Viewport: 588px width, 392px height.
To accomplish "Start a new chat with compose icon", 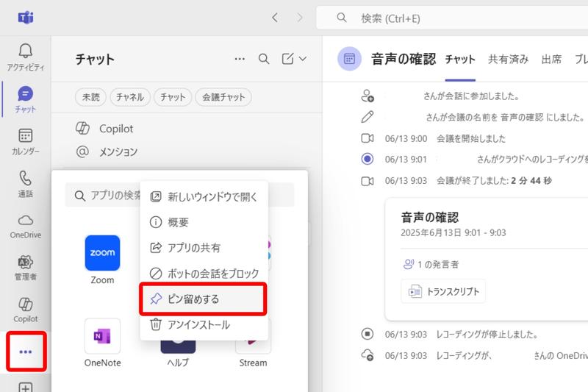I will tap(287, 59).
